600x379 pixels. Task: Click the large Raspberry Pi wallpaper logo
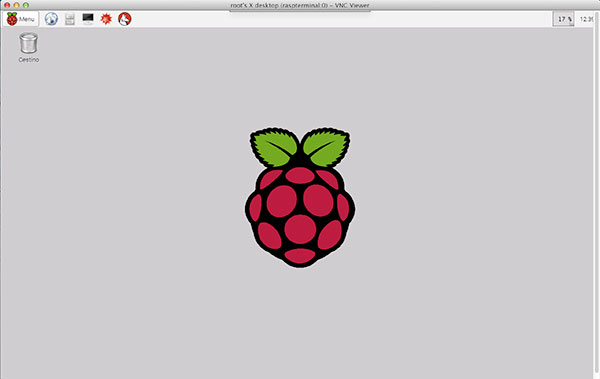tap(300, 197)
